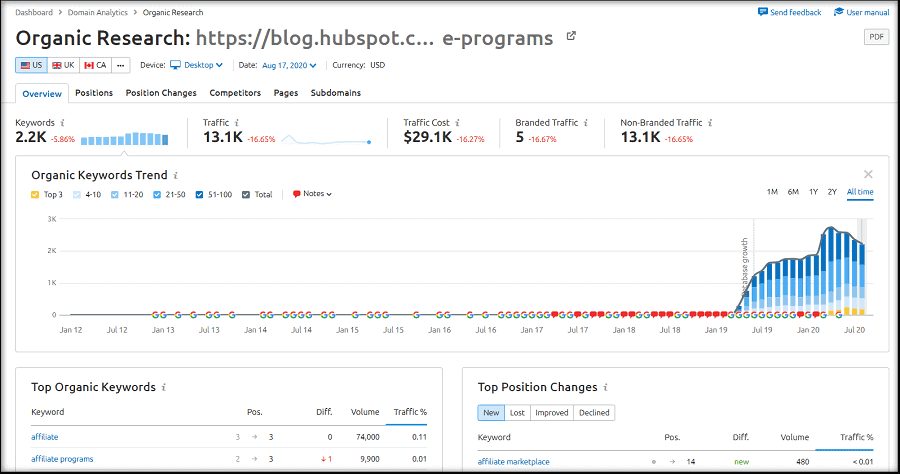
Task: Switch to the Overview tab
Action: tap(42, 94)
